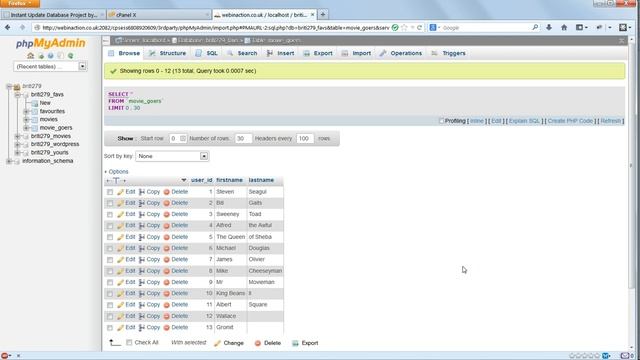Select movie_goers table in tree

(x=56, y=128)
